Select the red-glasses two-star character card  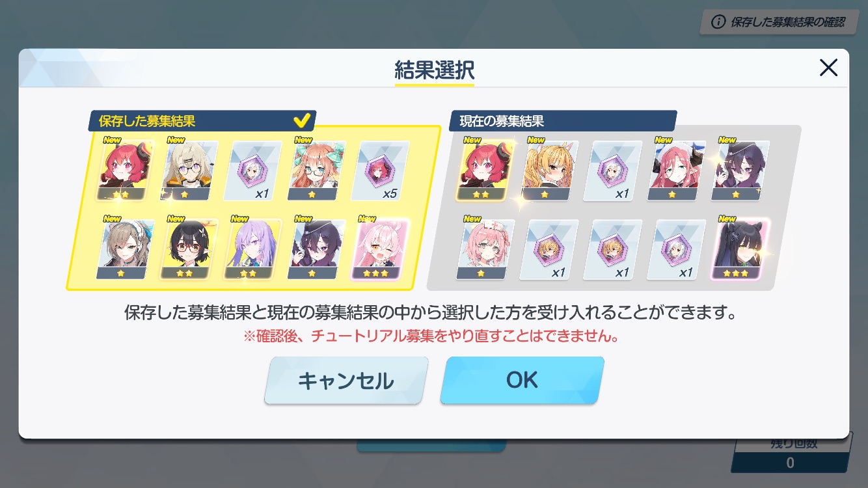(189, 249)
